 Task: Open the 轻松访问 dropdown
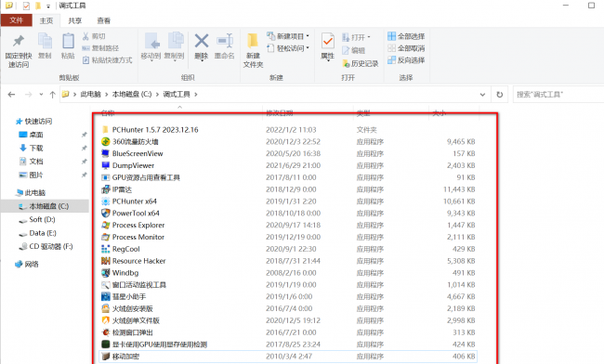click(288, 48)
